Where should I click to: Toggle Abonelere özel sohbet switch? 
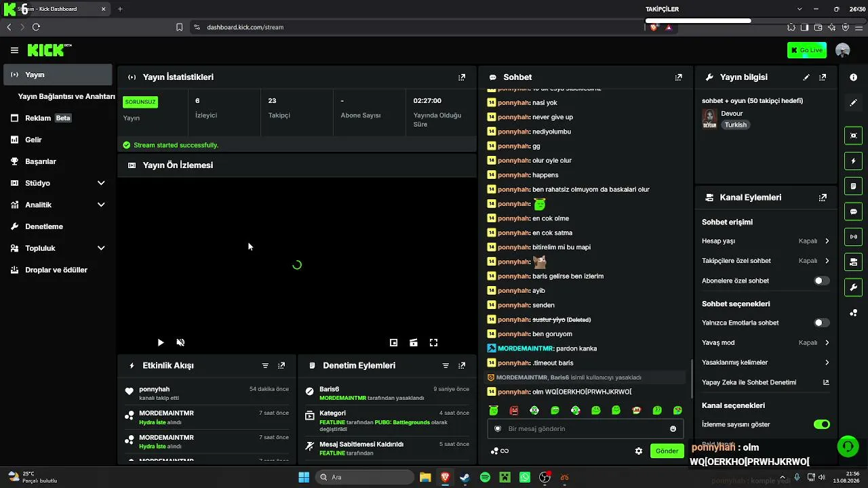[821, 281]
